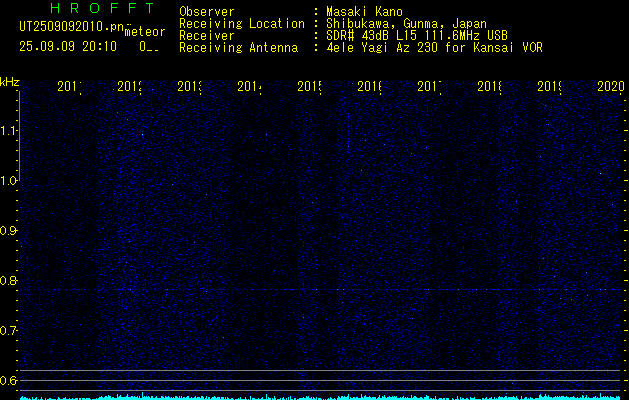Click the 2017 time axis label

[x=429, y=86]
